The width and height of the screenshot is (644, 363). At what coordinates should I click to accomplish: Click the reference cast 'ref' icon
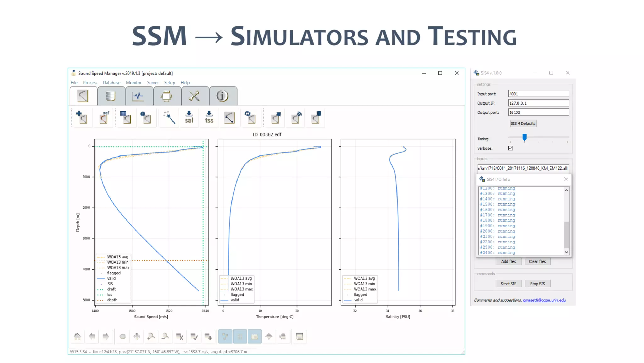103,118
